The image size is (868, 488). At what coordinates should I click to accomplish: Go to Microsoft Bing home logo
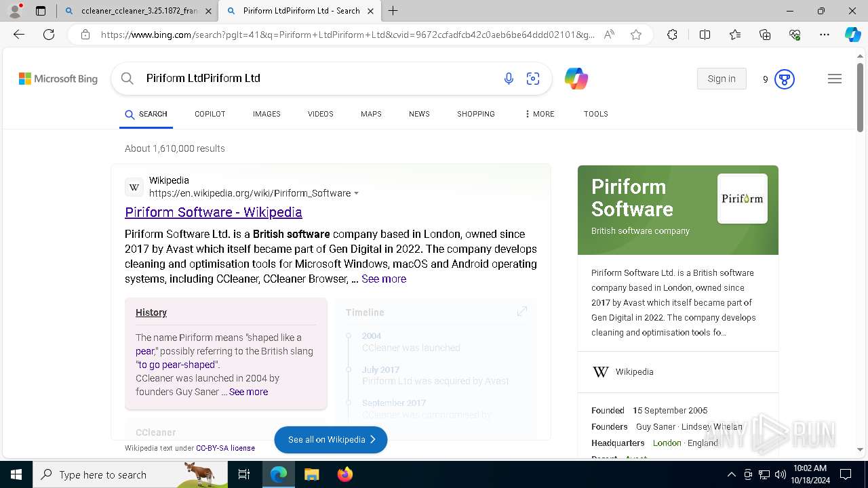[x=58, y=79]
